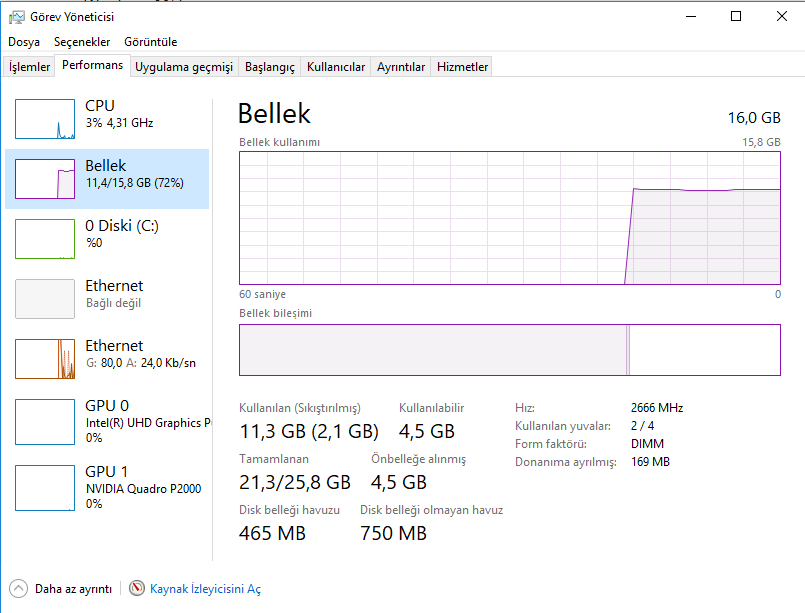Click the Bellek bileşimi memory composition bar
805x613 pixels.
(510, 350)
